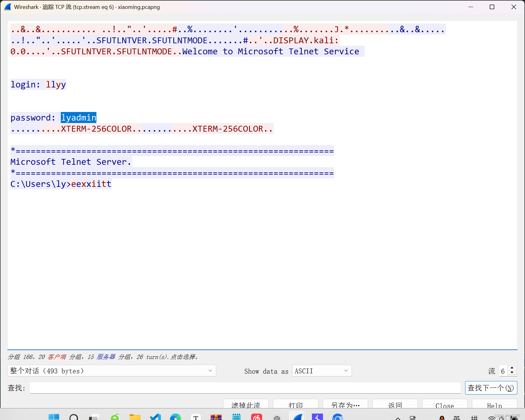Viewport: 525px width, 420px height.
Task: Click the 查找下一个(N) button
Action: [491, 388]
